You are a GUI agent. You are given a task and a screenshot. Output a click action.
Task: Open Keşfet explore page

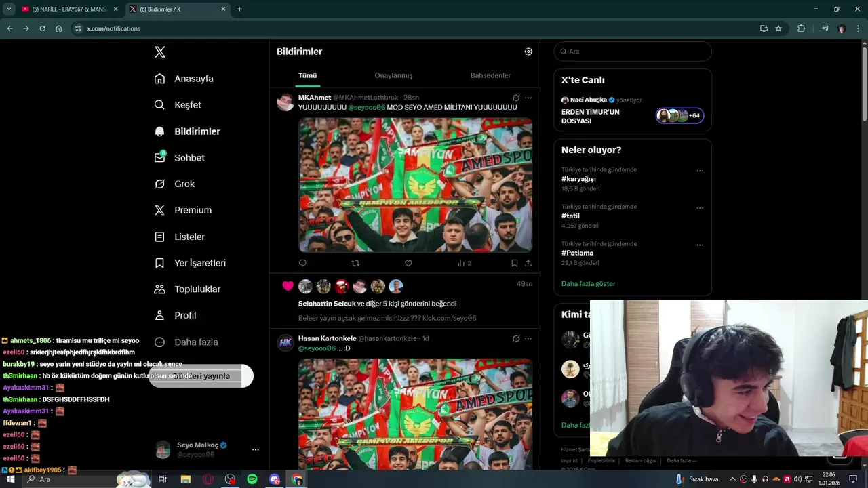178,105
